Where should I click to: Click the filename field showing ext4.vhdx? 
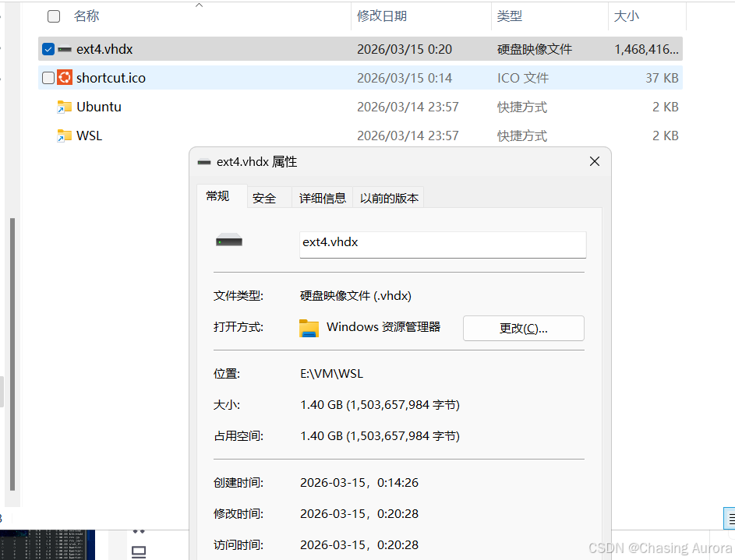tap(442, 245)
